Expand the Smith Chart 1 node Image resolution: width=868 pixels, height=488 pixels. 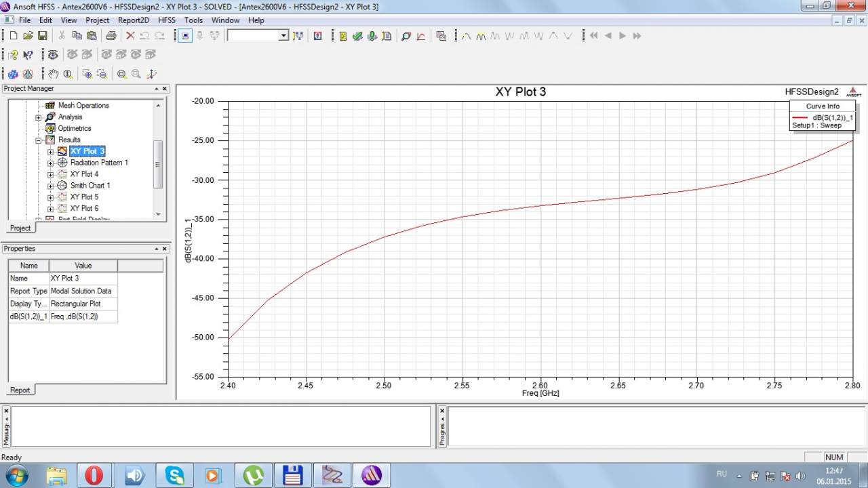pos(51,186)
